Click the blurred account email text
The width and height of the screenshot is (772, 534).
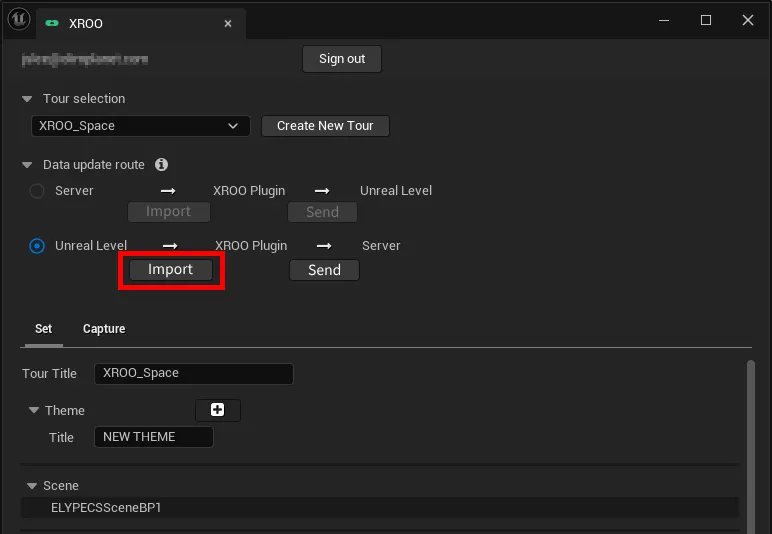[85, 60]
